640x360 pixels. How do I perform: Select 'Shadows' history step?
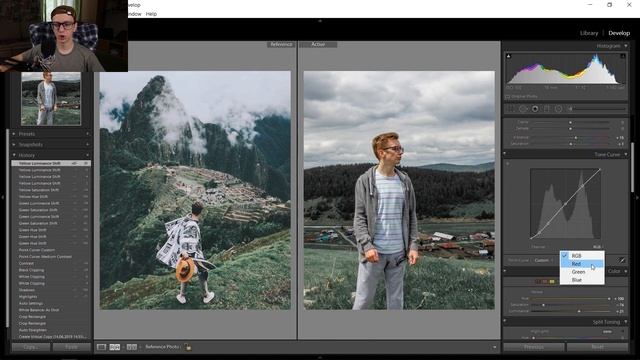click(51, 290)
